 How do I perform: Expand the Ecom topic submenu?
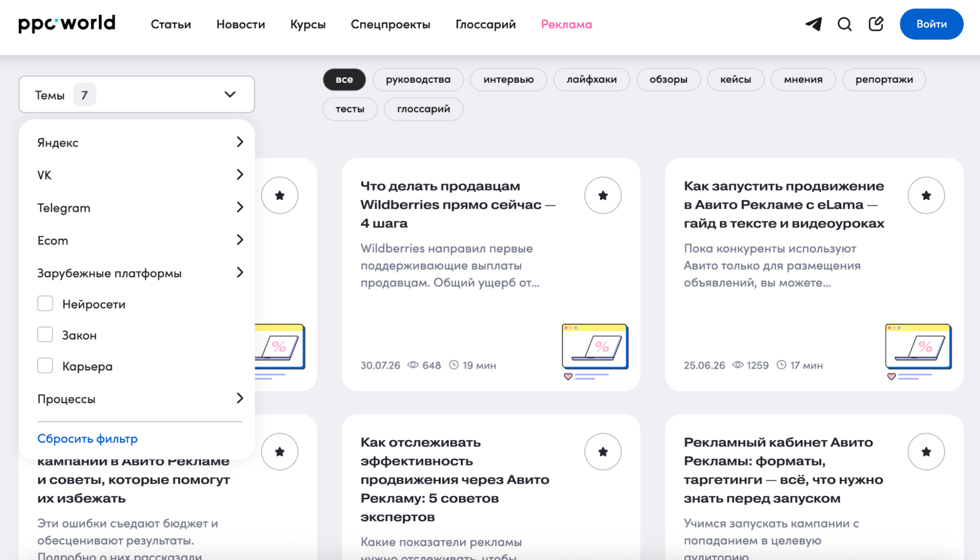pos(140,240)
